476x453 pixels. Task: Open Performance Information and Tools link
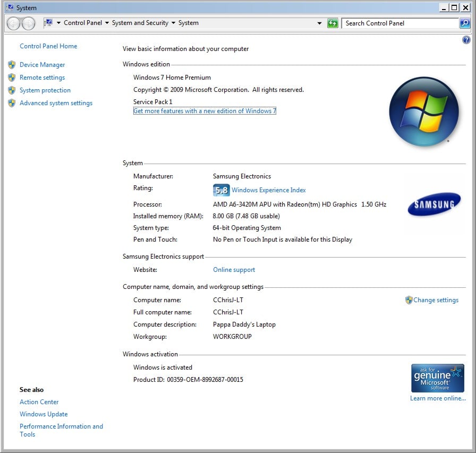pos(61,430)
